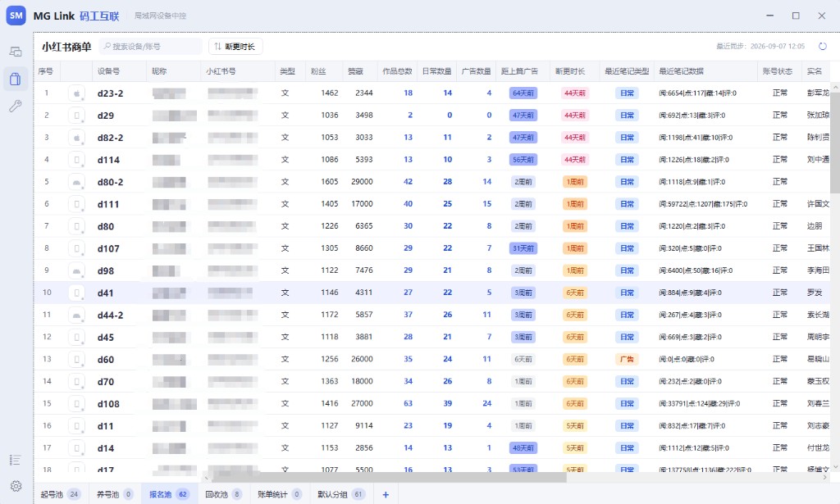Click 31天前 badge in row d107
The height and width of the screenshot is (504, 840).
(x=523, y=248)
